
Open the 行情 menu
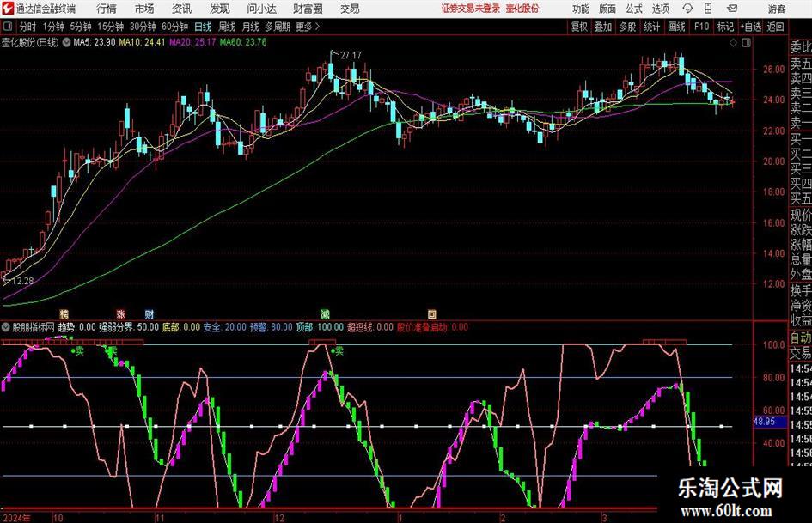107,9
